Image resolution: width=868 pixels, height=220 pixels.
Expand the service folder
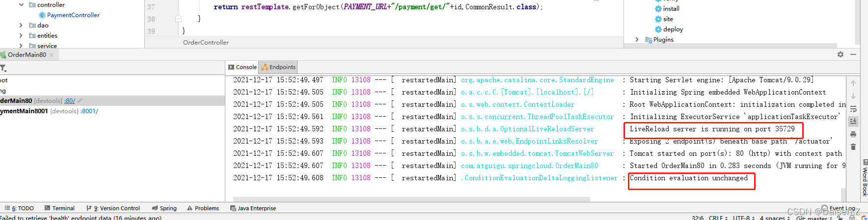(21, 46)
